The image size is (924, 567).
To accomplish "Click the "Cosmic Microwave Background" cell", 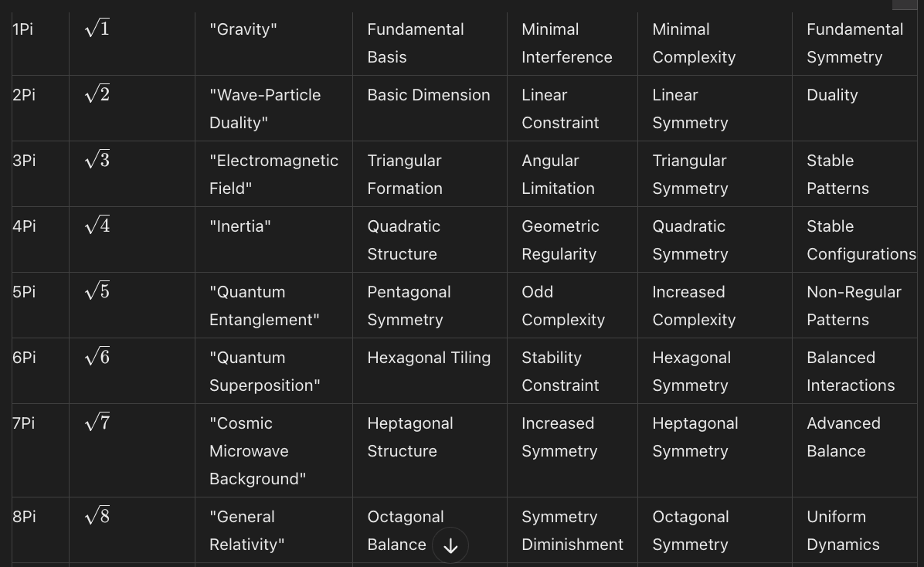I will coord(257,451).
